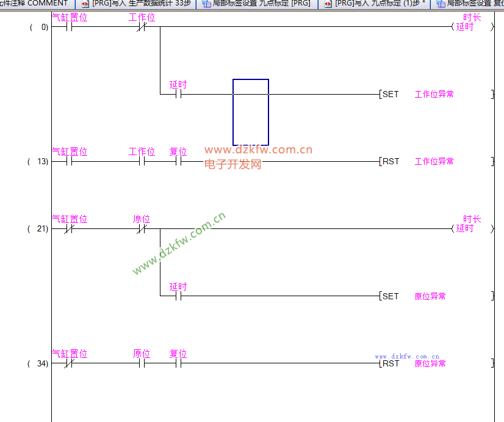Click the orange www.dzkfw.com.cn watermark link

click(258, 150)
